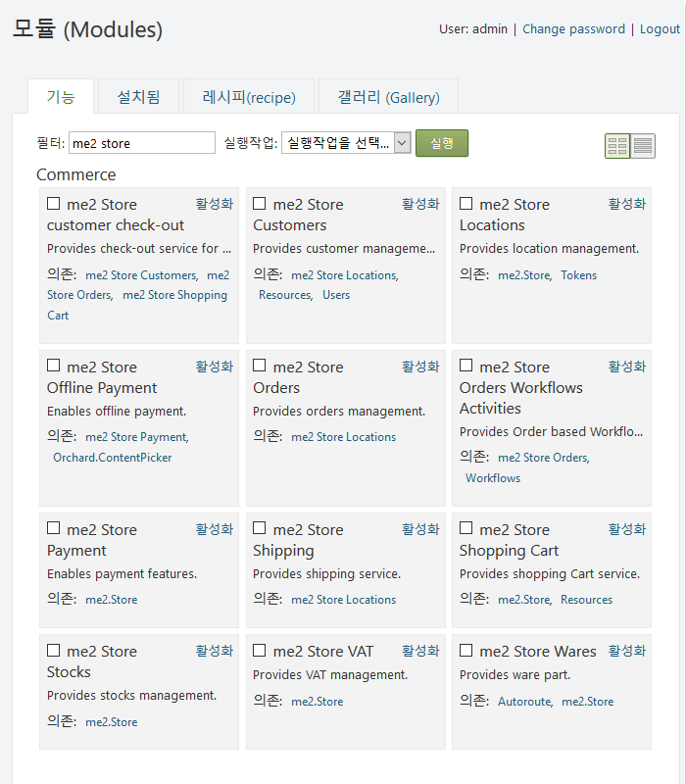Tick me2 Store Shopping Cart checkbox
Image resolution: width=686 pixels, height=784 pixels.
point(466,528)
